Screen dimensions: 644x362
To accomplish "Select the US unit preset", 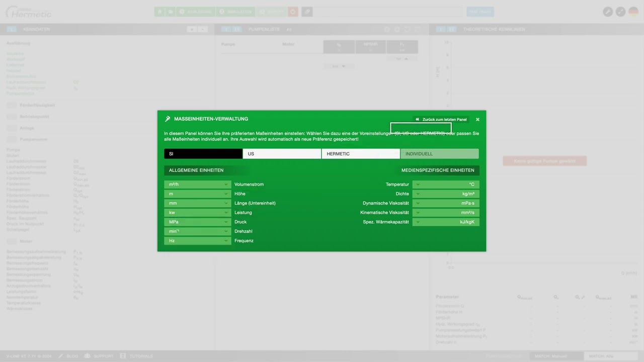I will click(x=282, y=154).
